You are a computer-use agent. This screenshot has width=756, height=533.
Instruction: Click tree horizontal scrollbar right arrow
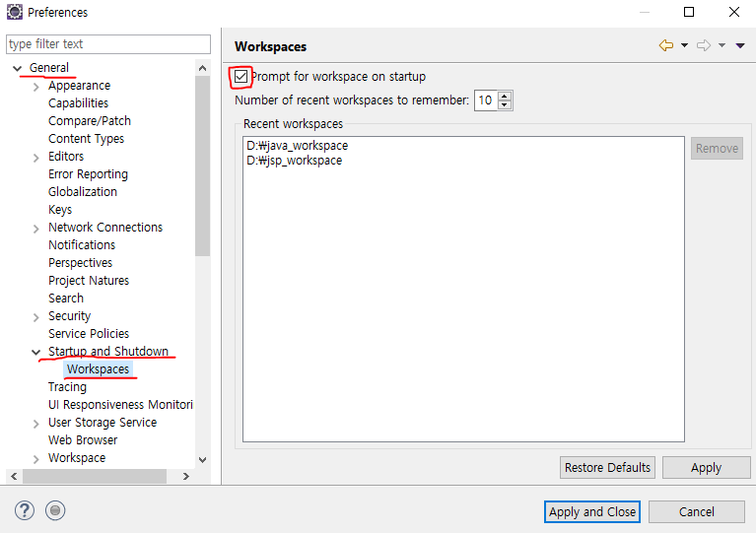186,476
